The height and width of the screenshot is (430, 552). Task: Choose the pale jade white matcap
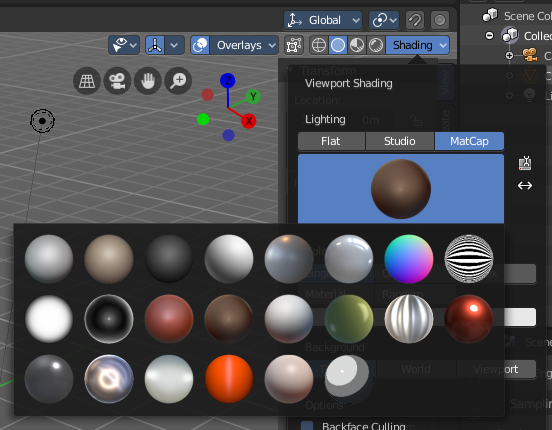click(169, 379)
